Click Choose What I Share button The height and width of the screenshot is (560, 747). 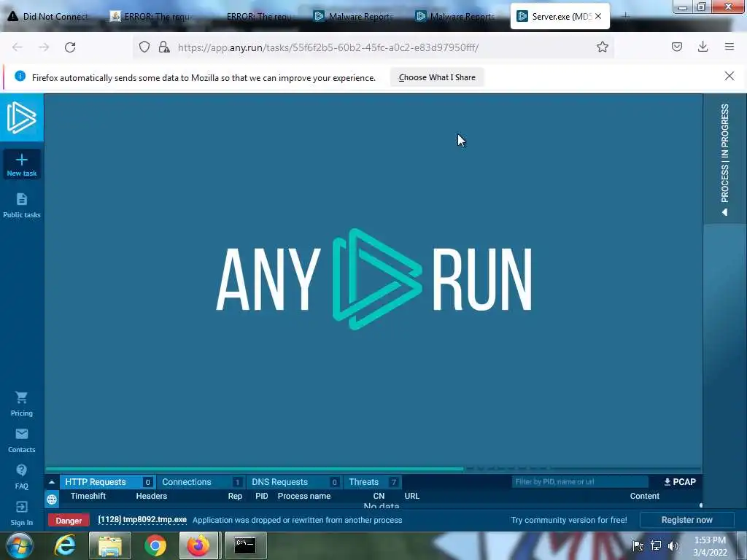point(437,77)
